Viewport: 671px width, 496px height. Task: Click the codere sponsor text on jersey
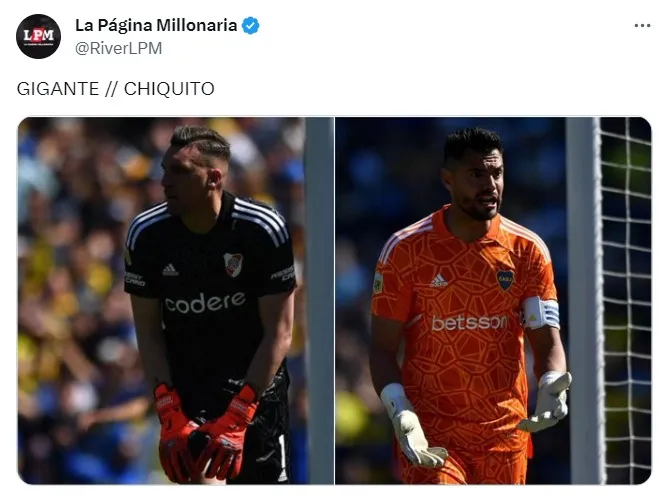(206, 303)
